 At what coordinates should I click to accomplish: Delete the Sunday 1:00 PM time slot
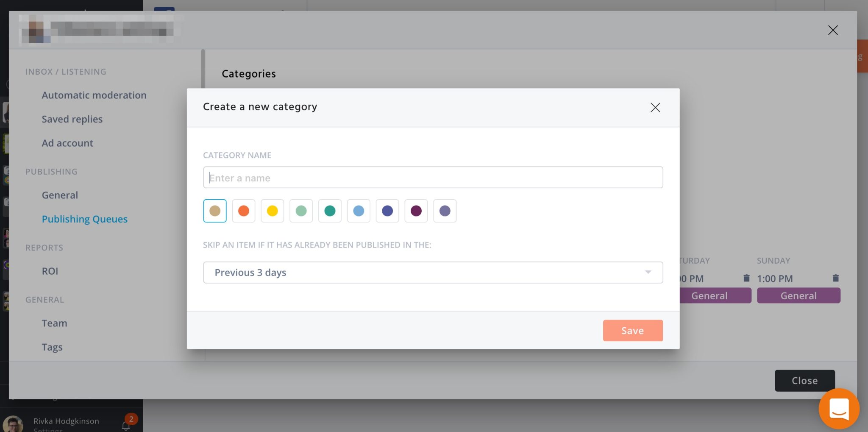835,278
